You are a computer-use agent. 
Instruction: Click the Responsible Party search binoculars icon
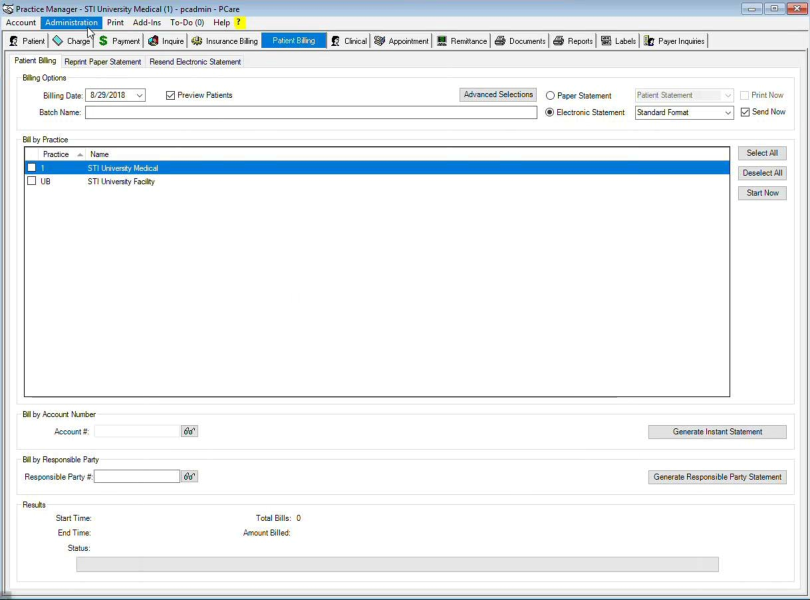click(x=189, y=477)
